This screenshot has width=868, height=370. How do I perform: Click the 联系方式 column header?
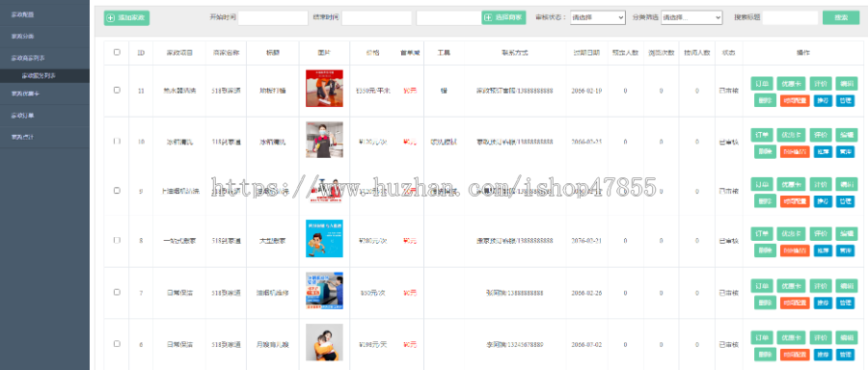point(514,53)
